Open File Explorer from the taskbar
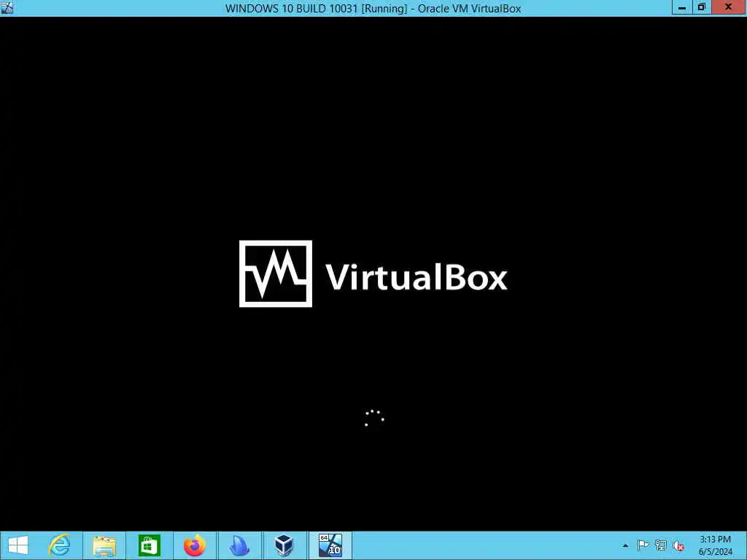747x560 pixels. (x=104, y=545)
